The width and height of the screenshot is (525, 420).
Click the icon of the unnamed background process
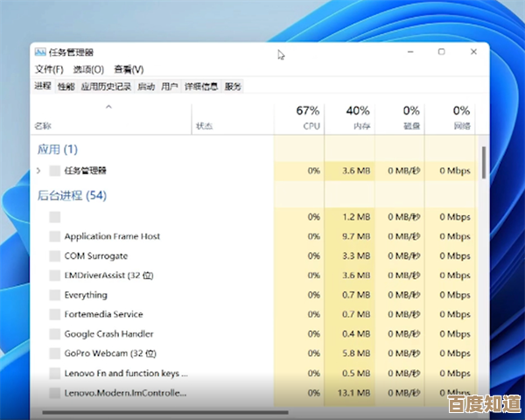pyautogui.click(x=55, y=217)
